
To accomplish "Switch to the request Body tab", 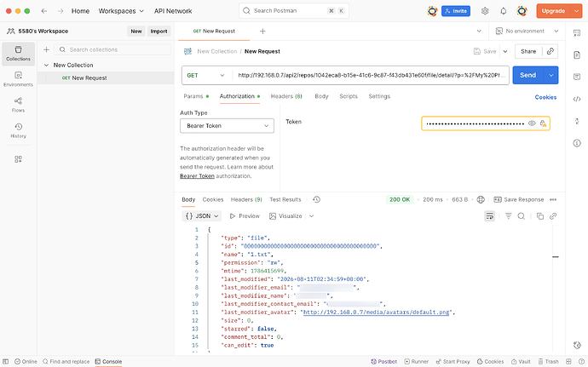I will (321, 96).
